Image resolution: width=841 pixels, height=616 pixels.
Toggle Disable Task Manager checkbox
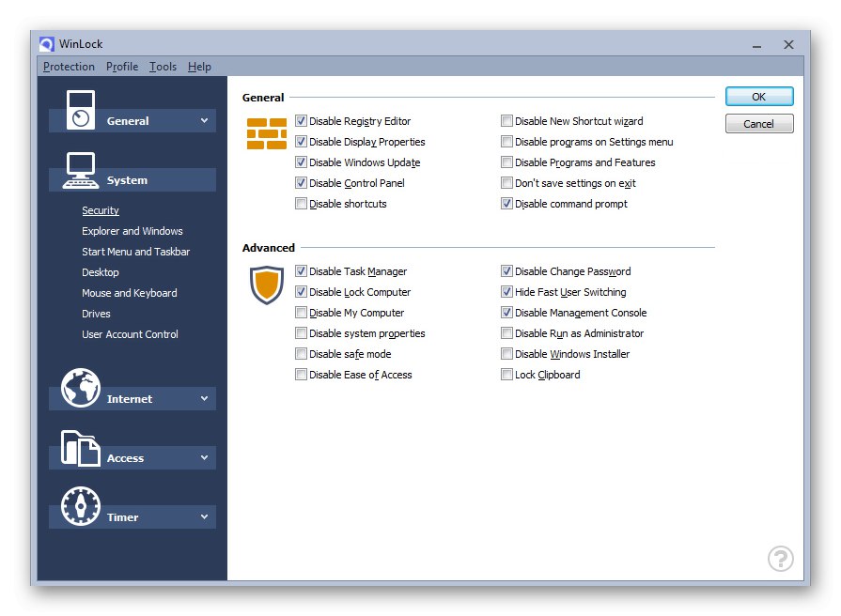coord(301,271)
